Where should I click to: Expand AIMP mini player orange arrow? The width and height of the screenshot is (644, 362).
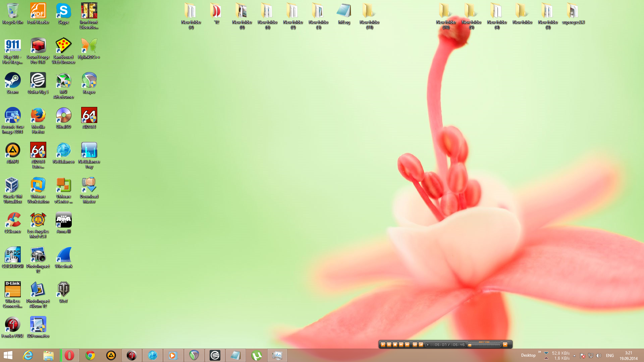tap(505, 345)
